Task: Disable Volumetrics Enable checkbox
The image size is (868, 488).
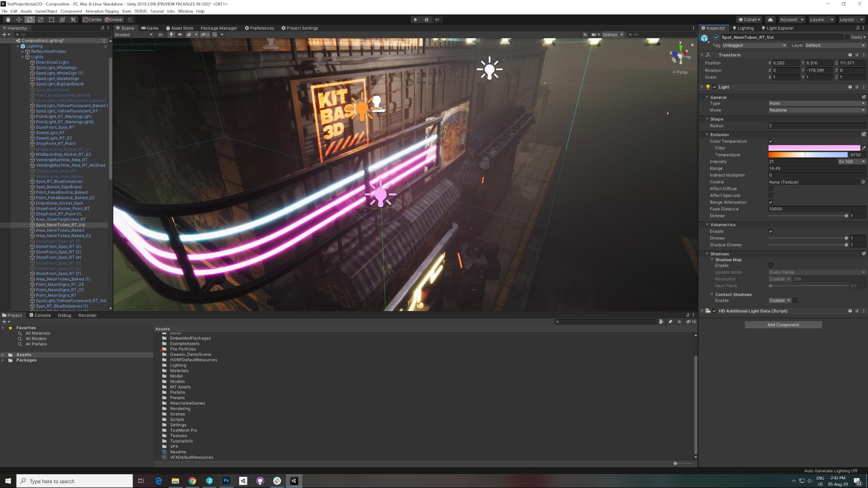Action: pos(771,232)
